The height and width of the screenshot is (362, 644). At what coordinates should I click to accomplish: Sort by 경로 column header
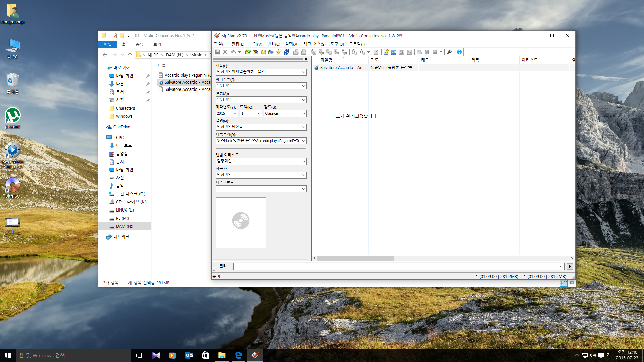point(393,60)
